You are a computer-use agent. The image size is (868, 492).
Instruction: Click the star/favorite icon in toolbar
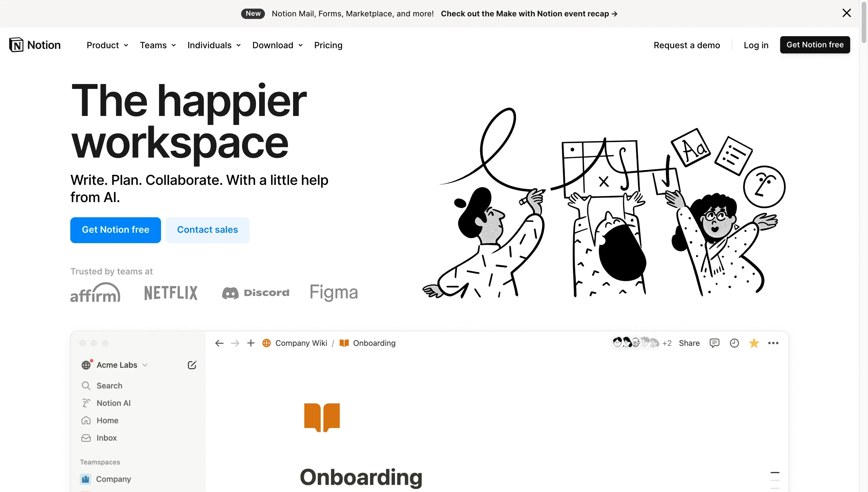754,343
